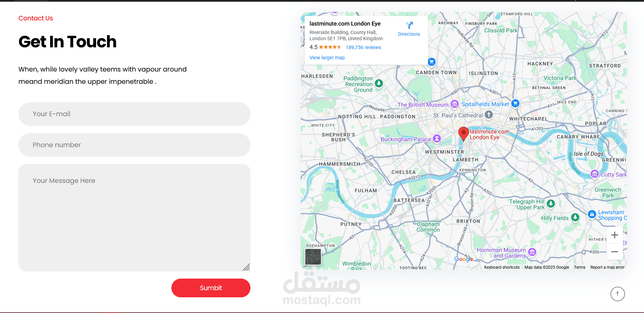Click the Spitalfields Market shopping icon

516,103
